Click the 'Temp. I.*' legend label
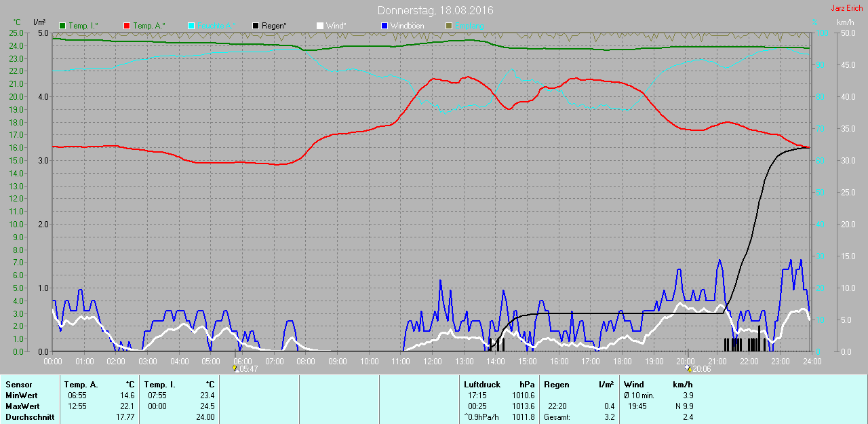The height and width of the screenshot is (424, 868). (83, 26)
